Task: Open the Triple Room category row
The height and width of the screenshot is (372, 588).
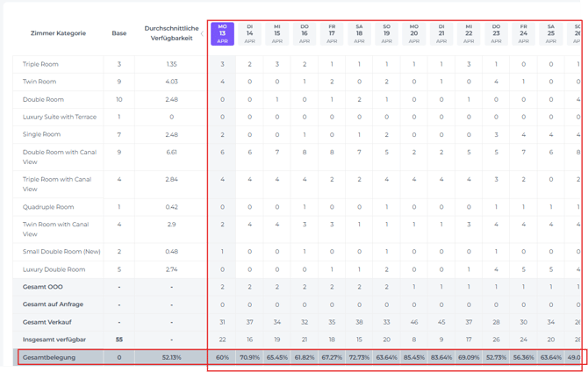Action: click(40, 64)
